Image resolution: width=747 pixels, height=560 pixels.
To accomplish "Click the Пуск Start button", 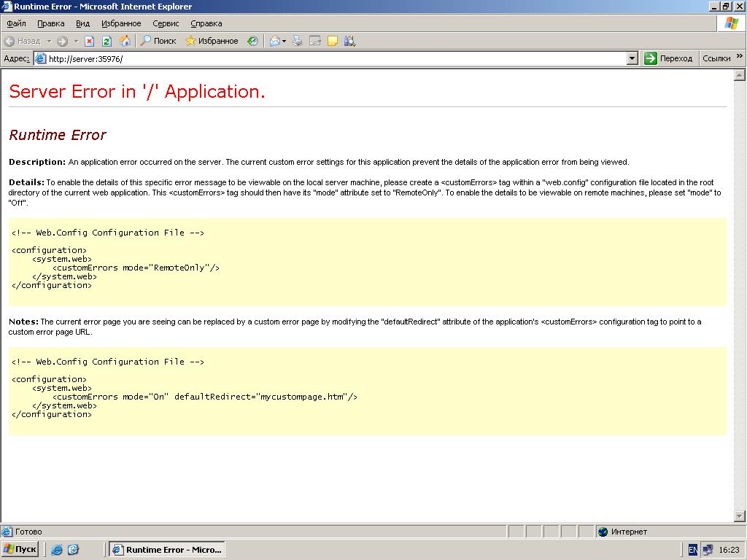I will coord(20,549).
